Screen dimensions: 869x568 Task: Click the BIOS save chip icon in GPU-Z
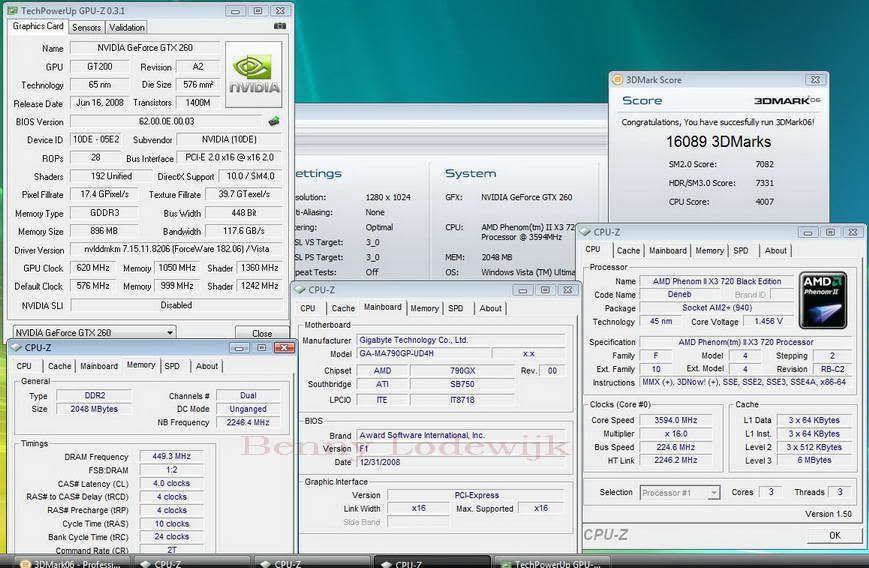pos(273,121)
